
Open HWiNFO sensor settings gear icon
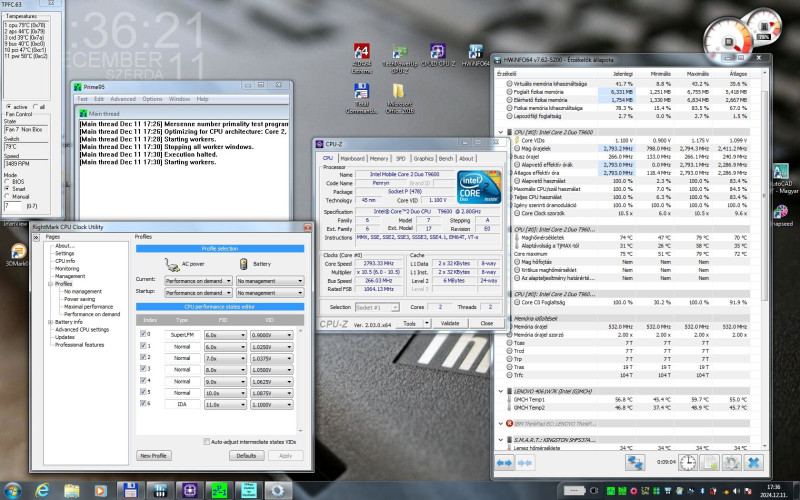click(731, 462)
